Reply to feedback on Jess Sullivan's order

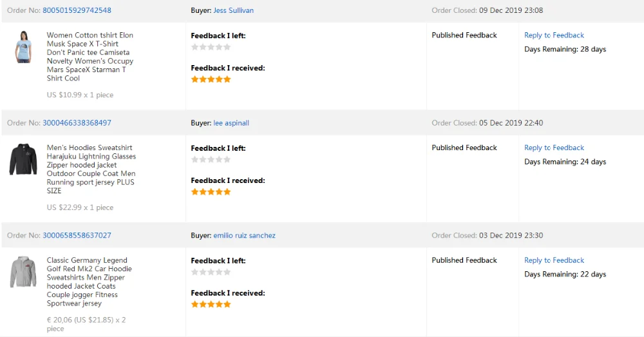pos(554,35)
